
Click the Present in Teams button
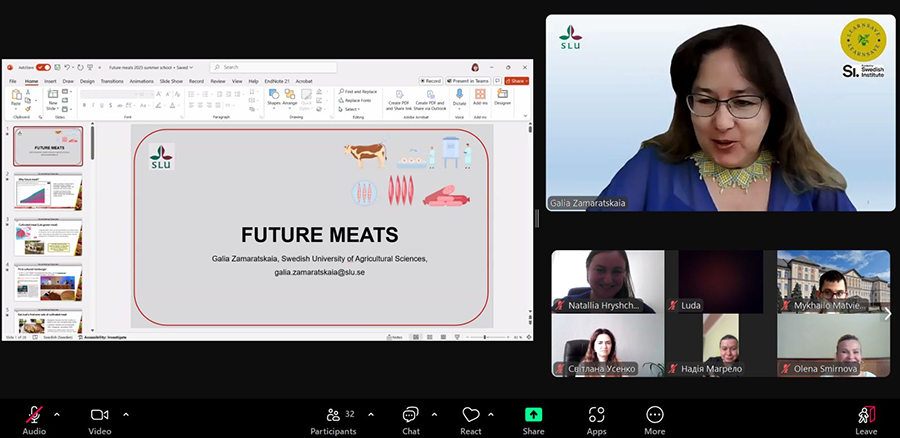click(468, 81)
